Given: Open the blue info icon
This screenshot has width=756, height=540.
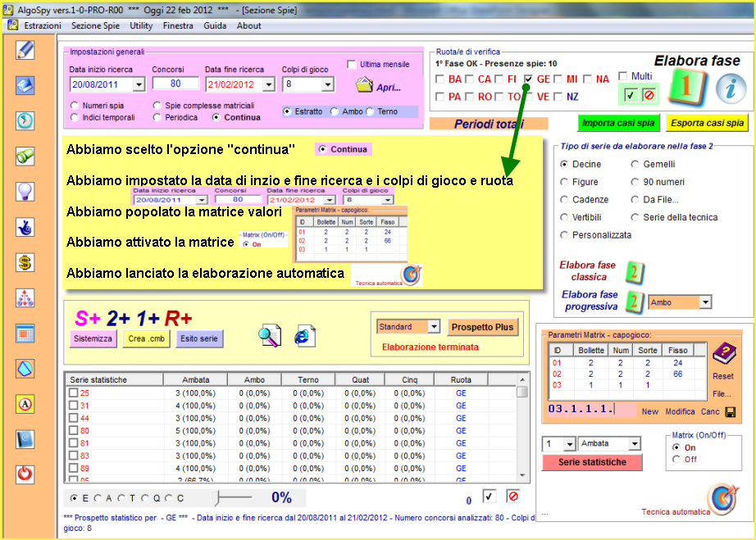Looking at the screenshot, I should point(731,88).
